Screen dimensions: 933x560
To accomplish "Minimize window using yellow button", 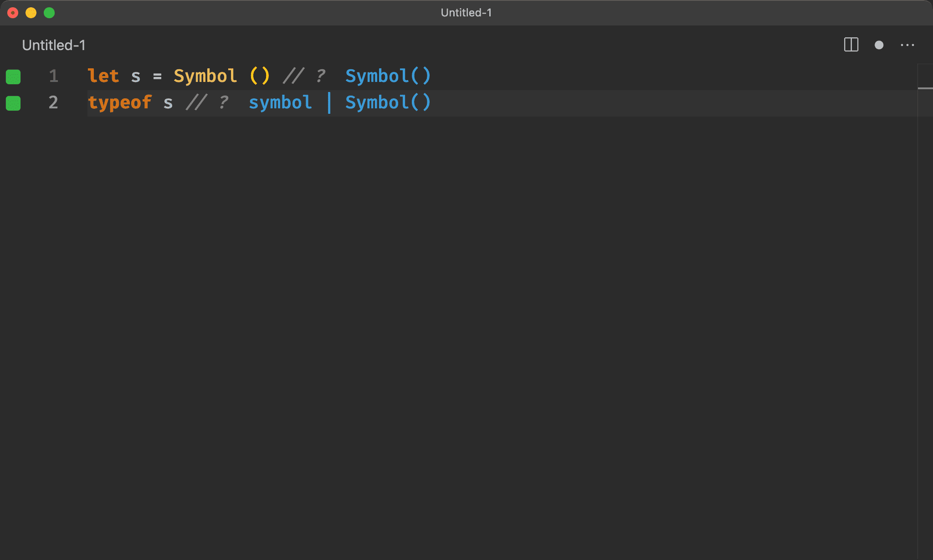I will coord(31,13).
